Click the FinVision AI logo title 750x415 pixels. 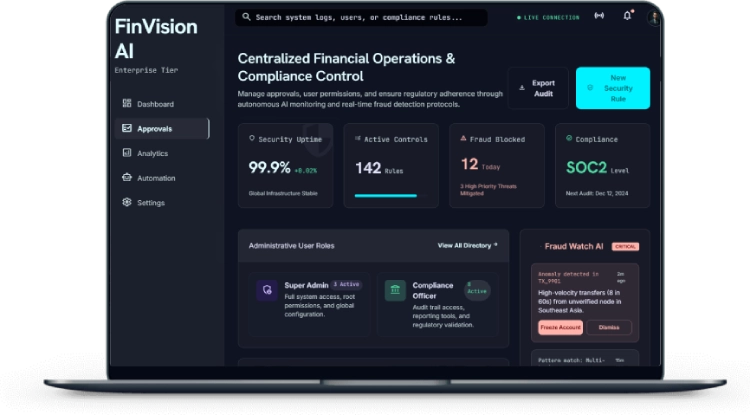(156, 39)
